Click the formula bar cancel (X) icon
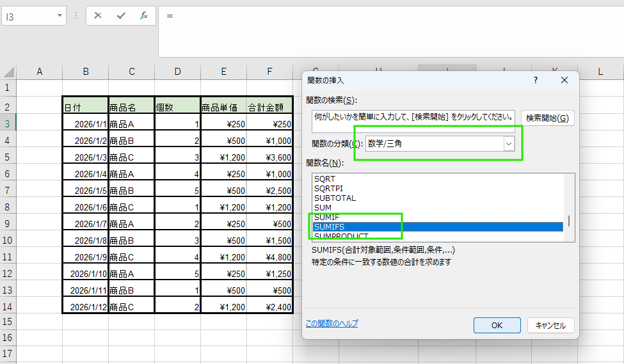The image size is (624, 364). tap(98, 16)
